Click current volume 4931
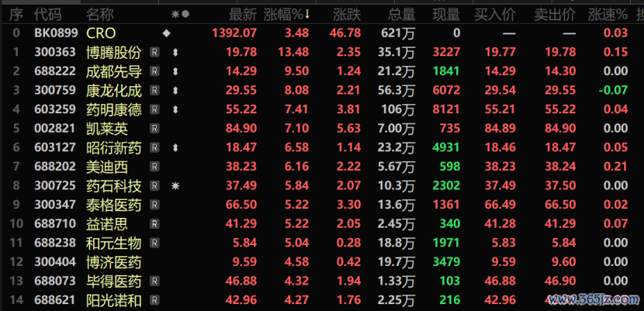The width and height of the screenshot is (644, 311). pyautogui.click(x=446, y=147)
